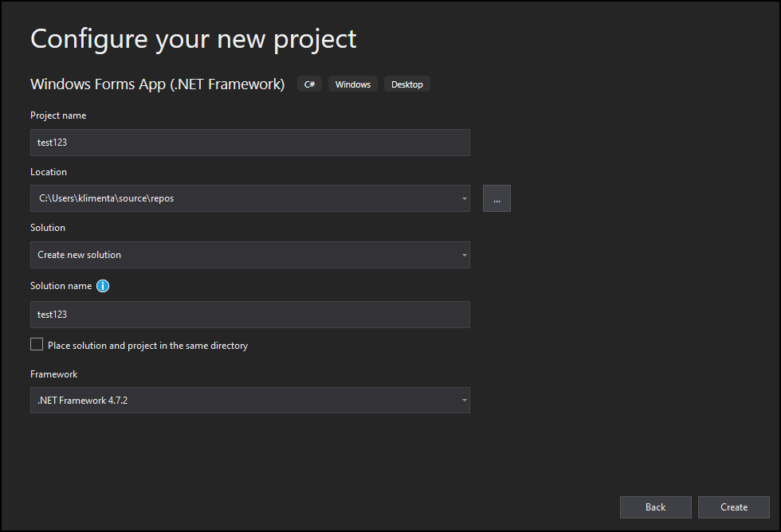
Task: Enable placing solution and project in same directory
Action: [37, 344]
